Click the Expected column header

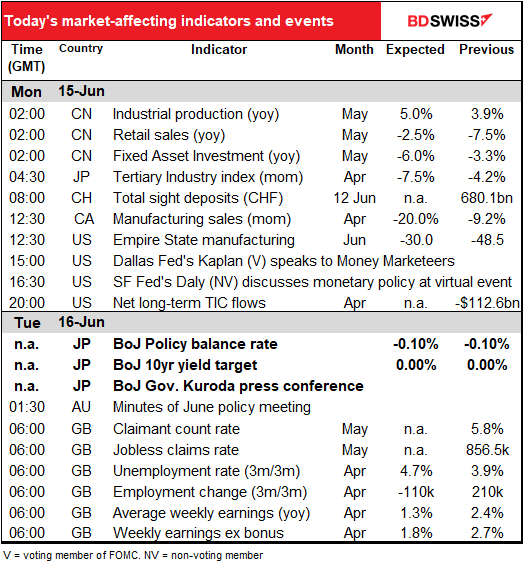pos(415,50)
